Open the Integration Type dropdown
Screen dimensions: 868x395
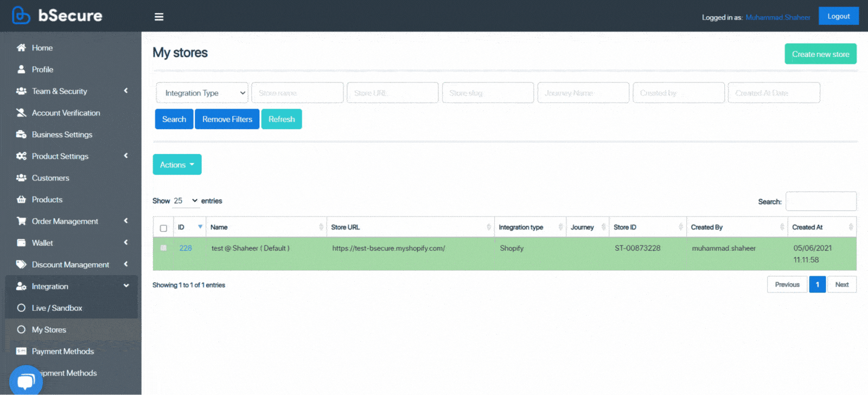202,93
